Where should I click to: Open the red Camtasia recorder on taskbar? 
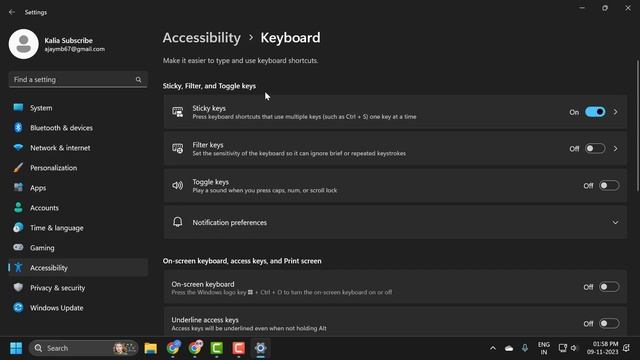click(x=239, y=348)
